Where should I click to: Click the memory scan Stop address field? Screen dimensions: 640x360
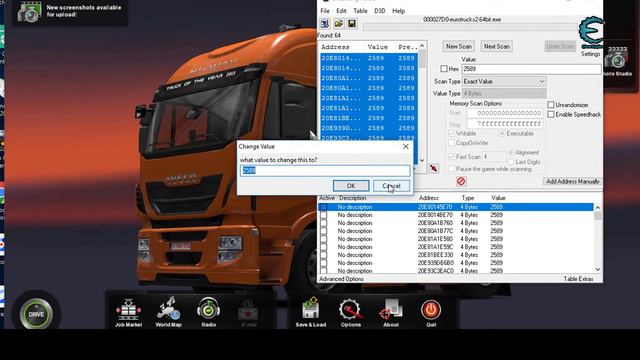coord(505,124)
